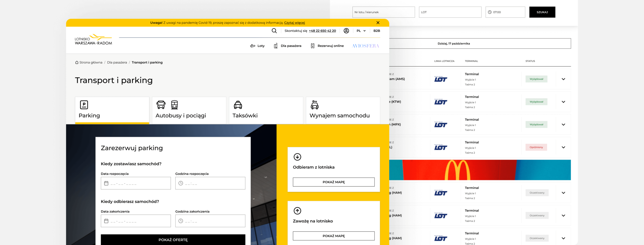Click the Nr lotu / kierunek input

point(383,12)
